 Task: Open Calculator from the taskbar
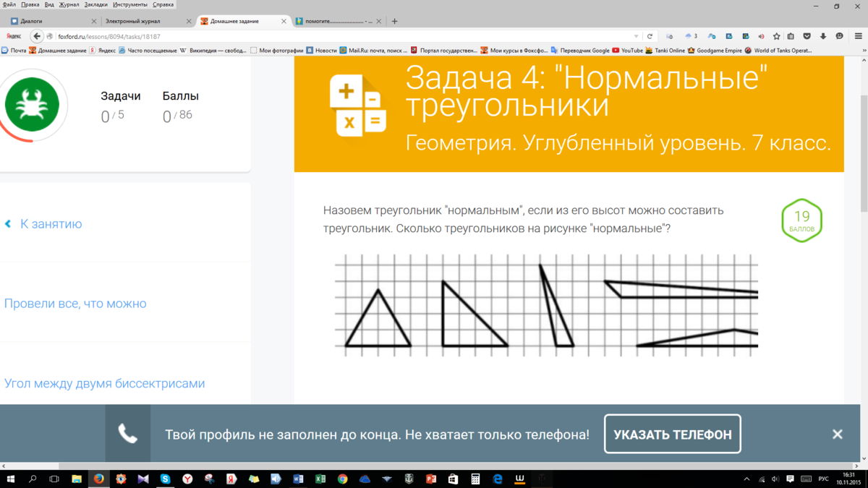tap(475, 479)
